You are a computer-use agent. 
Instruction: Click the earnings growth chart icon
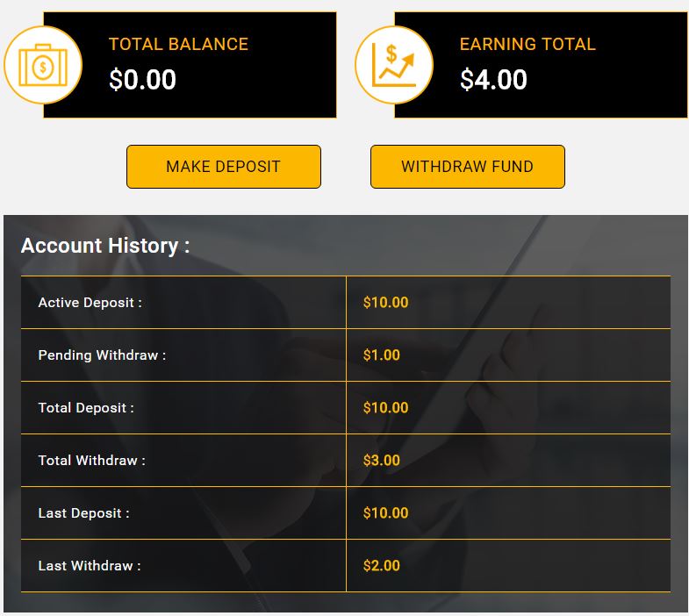393,66
